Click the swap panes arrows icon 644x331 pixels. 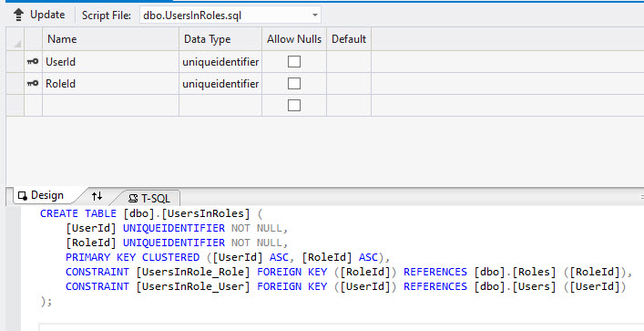tap(97, 196)
